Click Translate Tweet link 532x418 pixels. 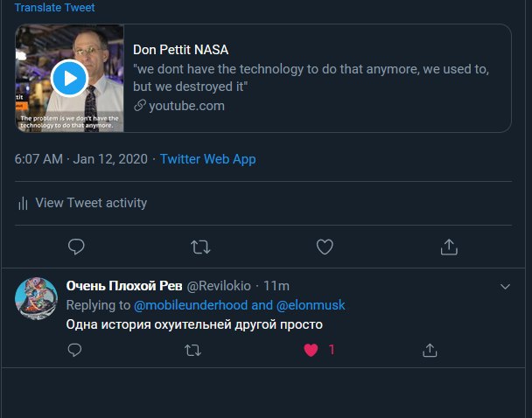tap(54, 7)
